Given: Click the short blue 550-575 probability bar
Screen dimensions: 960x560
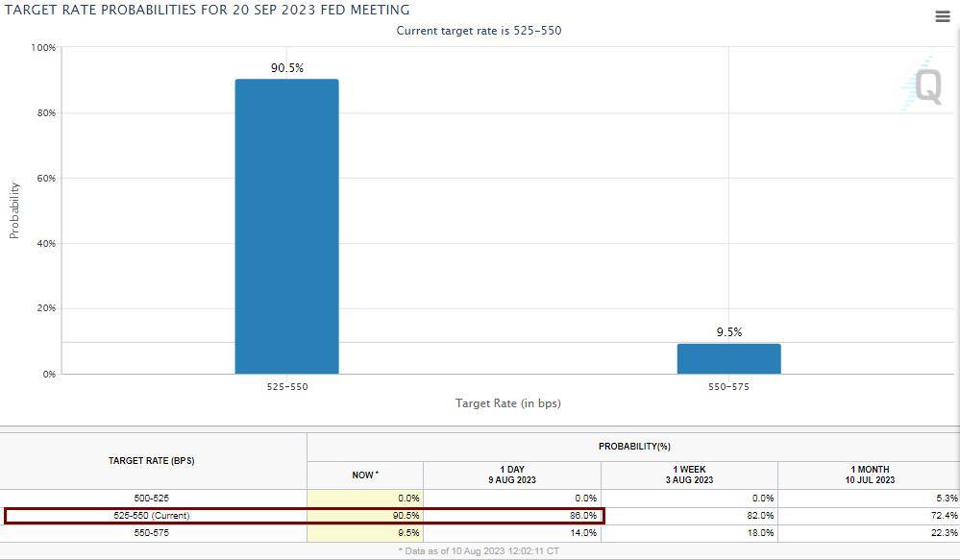Looking at the screenshot, I should tap(728, 358).
